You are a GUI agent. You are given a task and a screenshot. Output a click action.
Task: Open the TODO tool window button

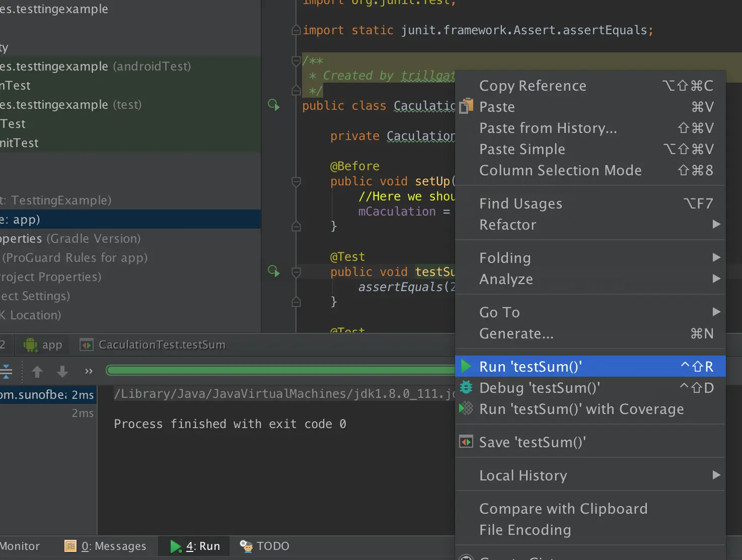(265, 546)
